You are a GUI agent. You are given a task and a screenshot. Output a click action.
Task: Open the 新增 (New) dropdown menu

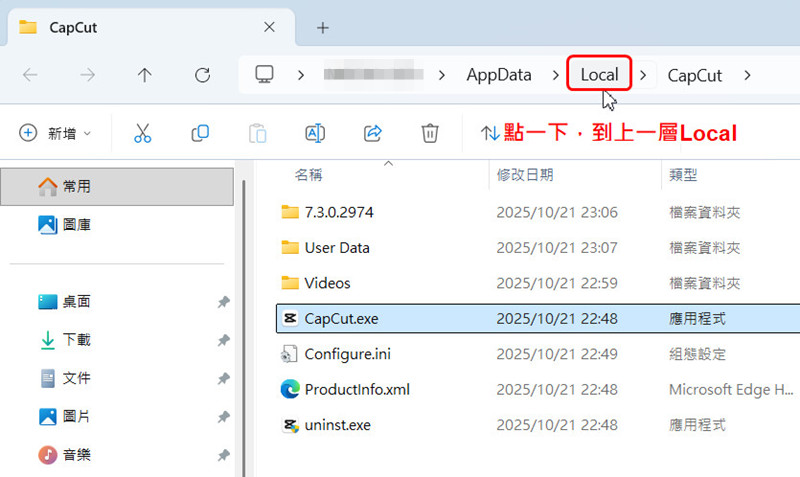tap(56, 133)
